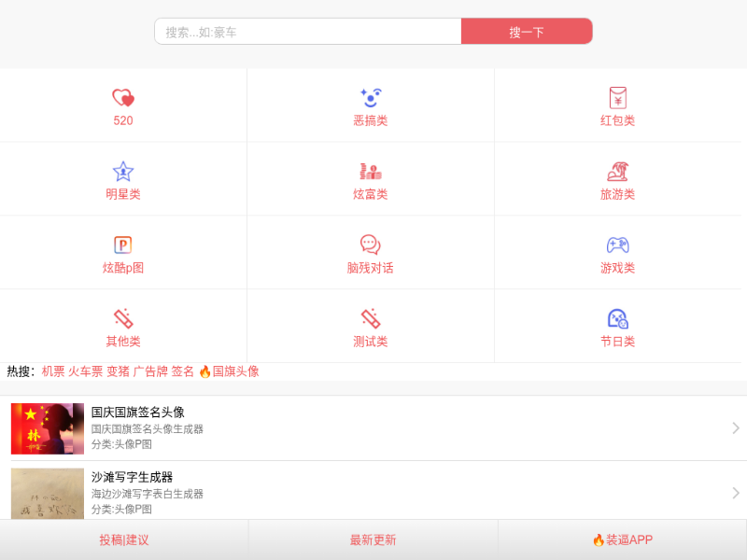Open the 测试类 category icon
Screen dimensions: 747x560
coord(371,318)
